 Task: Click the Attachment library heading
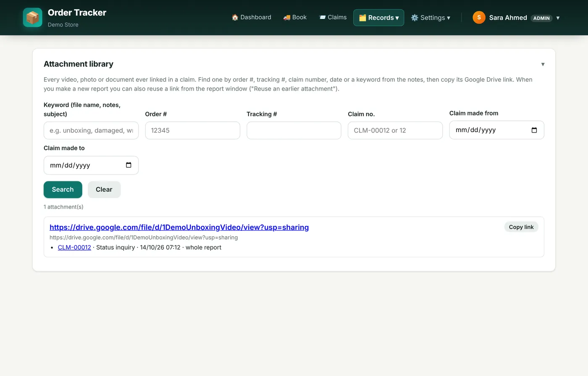coord(79,64)
